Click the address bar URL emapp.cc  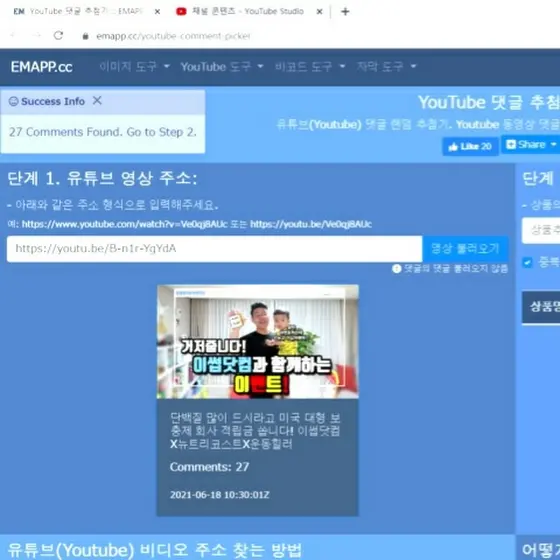coord(173,36)
